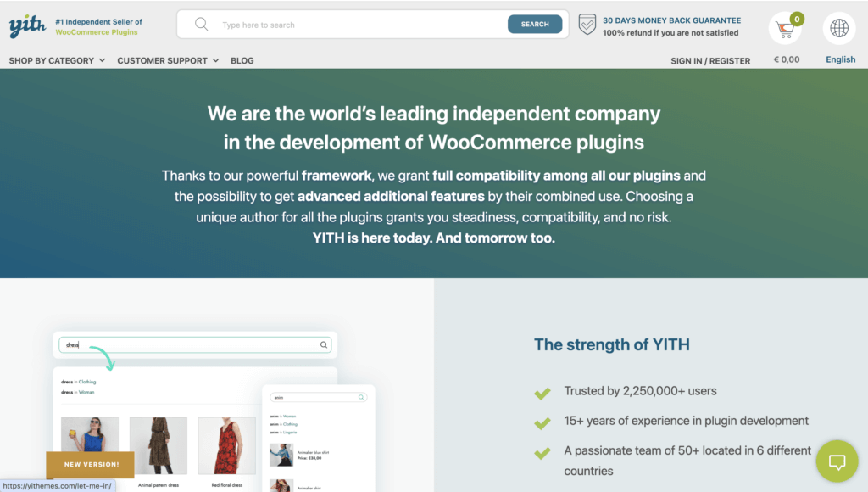Viewport: 868px width, 492px height.
Task: Click the magnifier icon inside the search bar
Action: click(x=201, y=25)
